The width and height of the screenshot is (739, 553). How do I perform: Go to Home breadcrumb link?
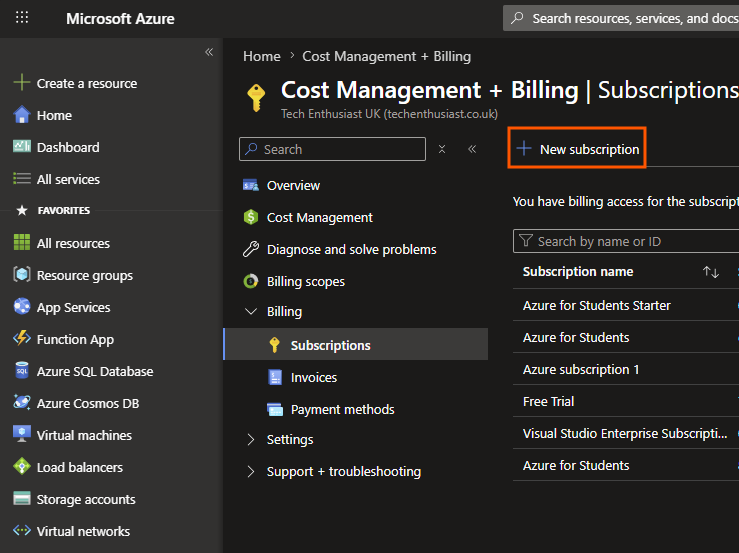[262, 56]
